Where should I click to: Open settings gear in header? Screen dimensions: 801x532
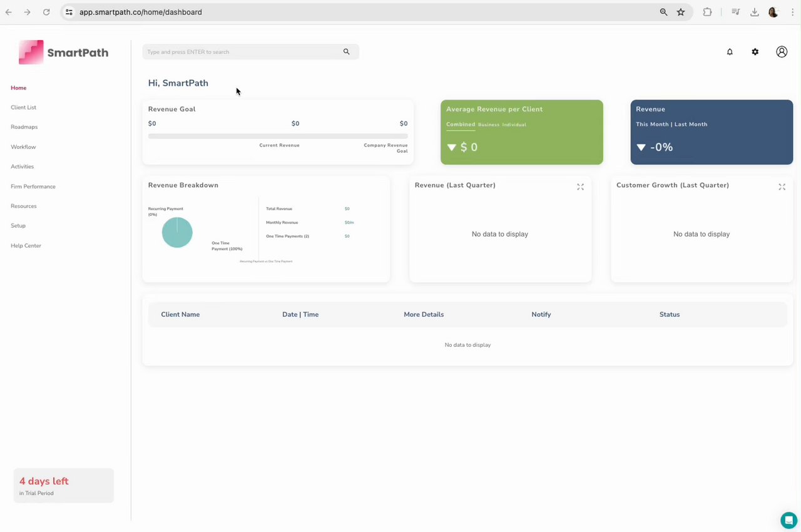pos(755,52)
